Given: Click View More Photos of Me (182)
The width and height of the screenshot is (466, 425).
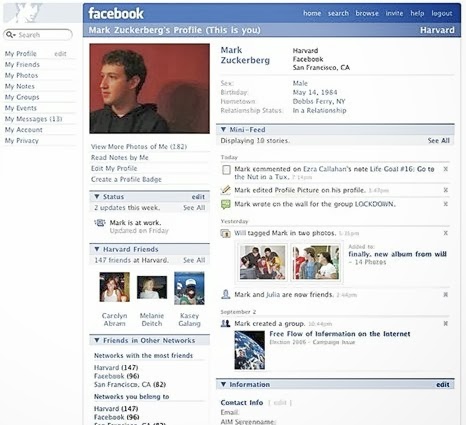Looking at the screenshot, I should (x=139, y=147).
